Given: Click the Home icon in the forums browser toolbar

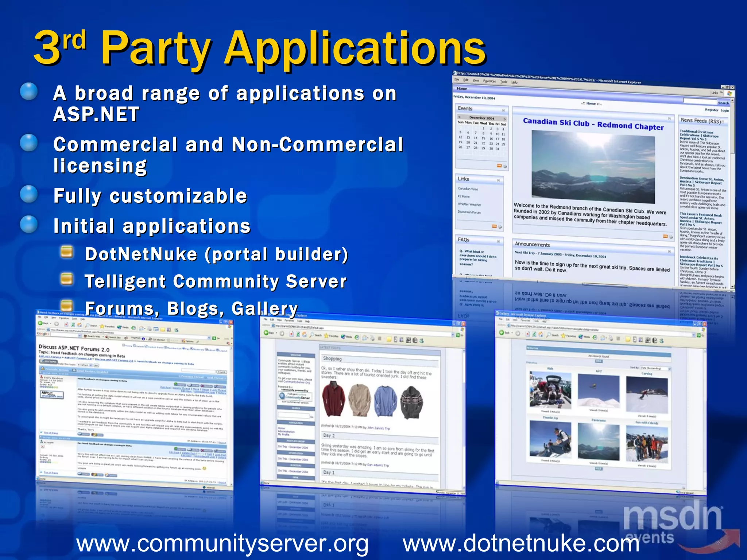Looking at the screenshot, I should [79, 324].
